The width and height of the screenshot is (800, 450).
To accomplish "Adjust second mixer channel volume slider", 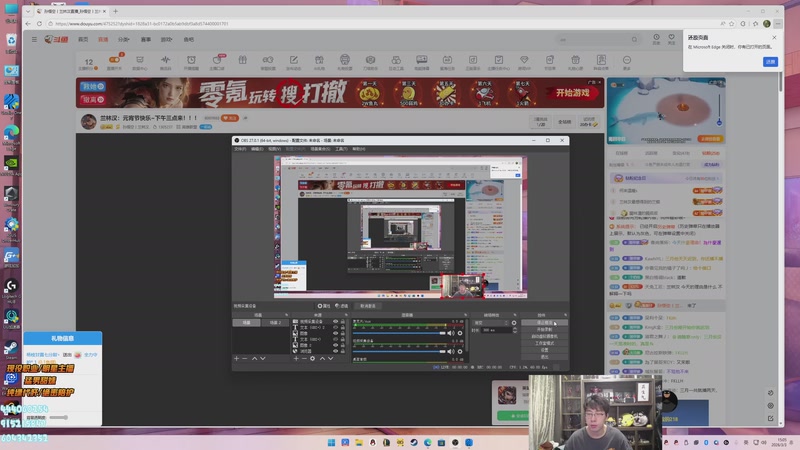I will tap(399, 352).
